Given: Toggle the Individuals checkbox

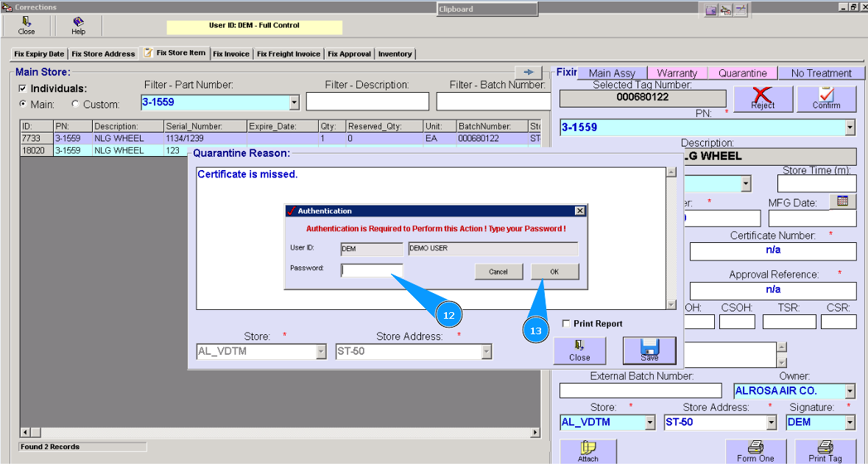Looking at the screenshot, I should 23,88.
